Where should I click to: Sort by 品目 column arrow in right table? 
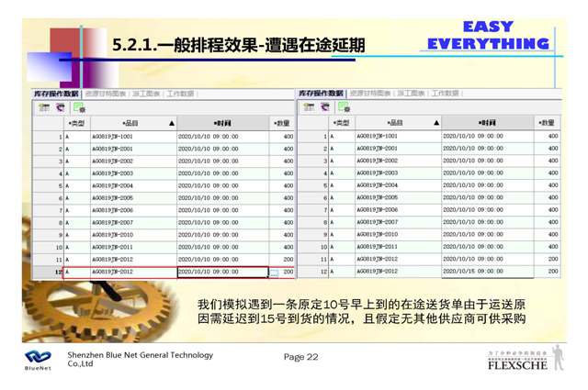point(436,123)
